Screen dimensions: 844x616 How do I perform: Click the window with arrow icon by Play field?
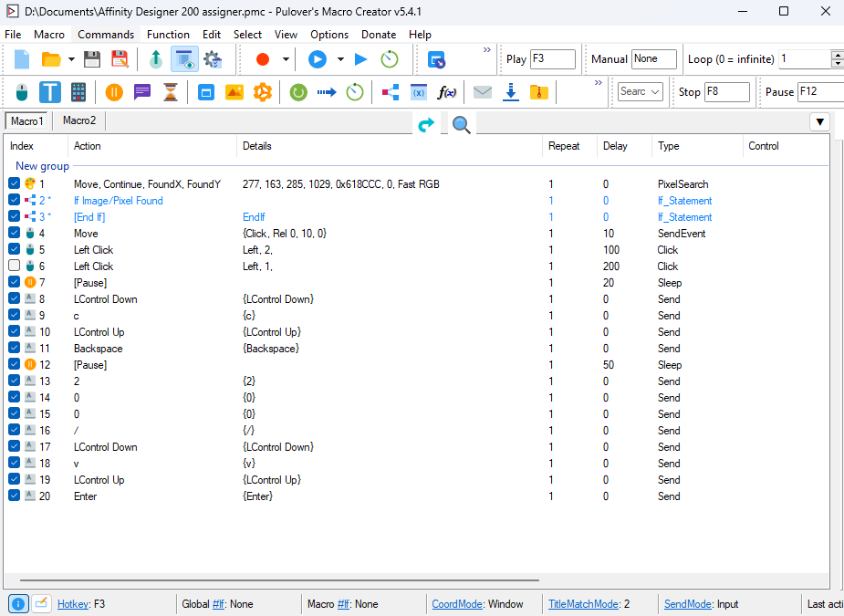tap(436, 59)
